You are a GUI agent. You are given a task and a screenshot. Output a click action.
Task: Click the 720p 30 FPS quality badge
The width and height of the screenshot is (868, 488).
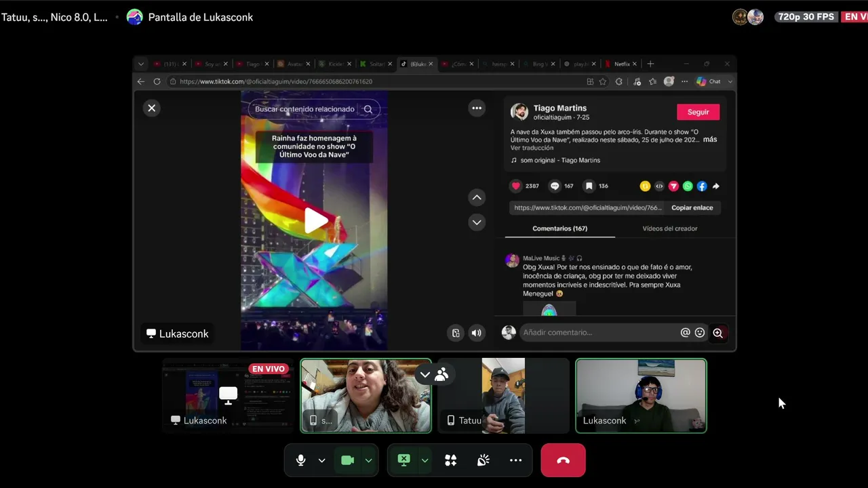click(806, 17)
